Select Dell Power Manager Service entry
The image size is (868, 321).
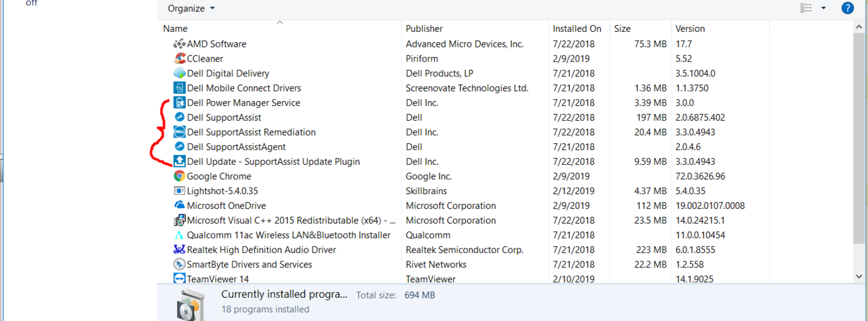pyautogui.click(x=243, y=102)
